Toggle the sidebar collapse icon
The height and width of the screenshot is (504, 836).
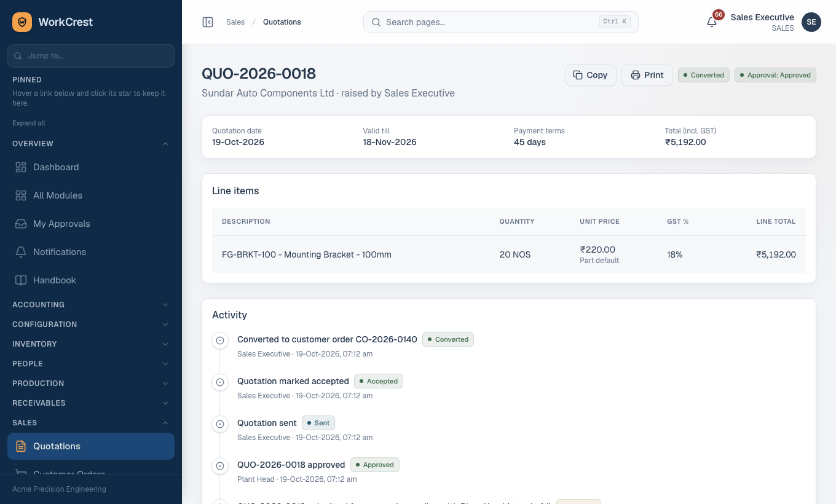click(x=208, y=22)
